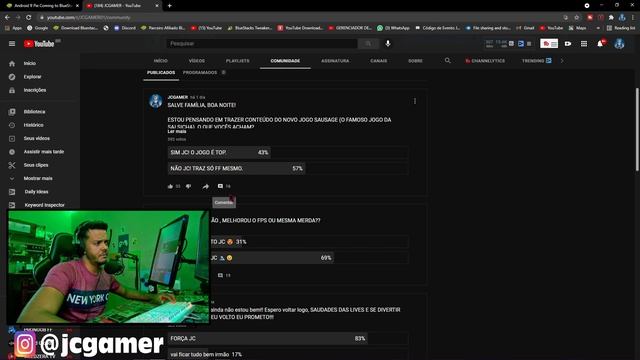Open the bookmarks overflow chevron
640x360 pixels.
tap(598, 28)
